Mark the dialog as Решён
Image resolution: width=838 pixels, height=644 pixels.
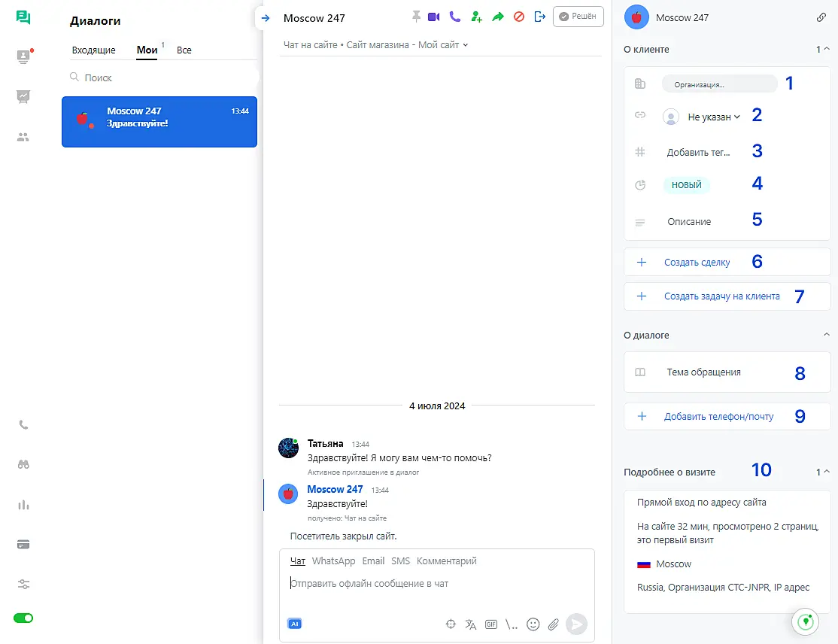pos(578,17)
